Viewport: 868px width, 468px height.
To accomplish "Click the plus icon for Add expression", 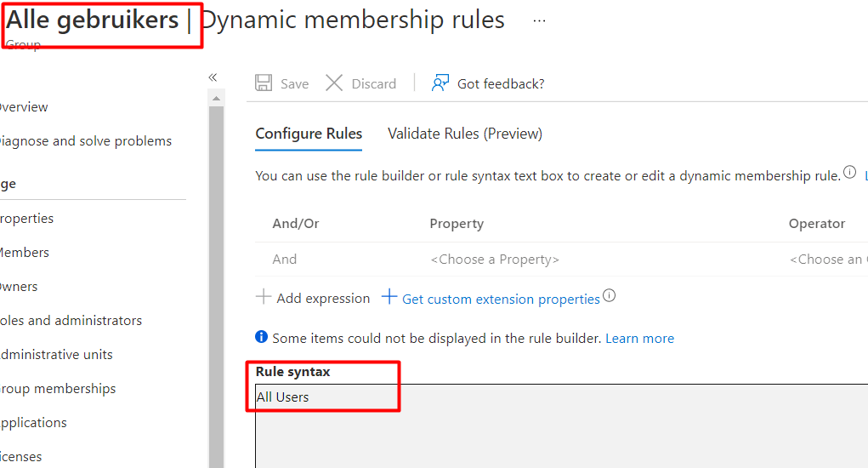I will click(x=264, y=298).
